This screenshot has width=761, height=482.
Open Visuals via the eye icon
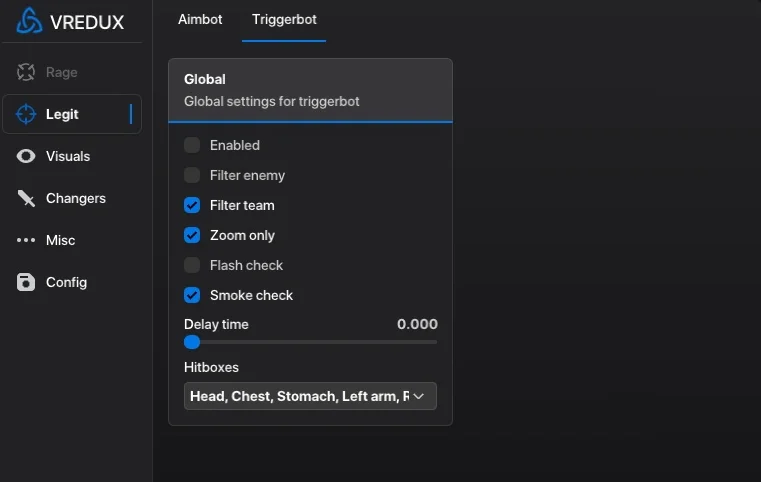[26, 156]
